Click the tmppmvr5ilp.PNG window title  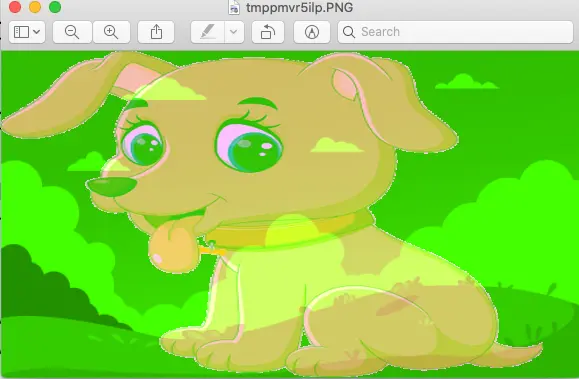299,7
